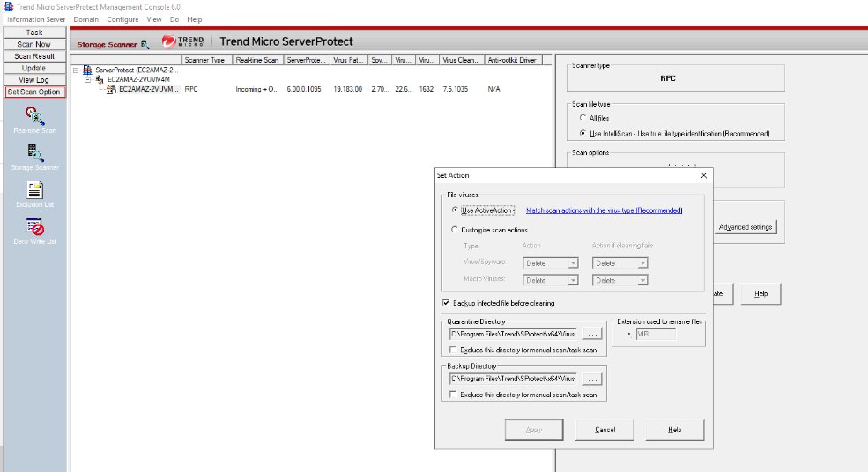Open the Domain menu

pos(85,19)
